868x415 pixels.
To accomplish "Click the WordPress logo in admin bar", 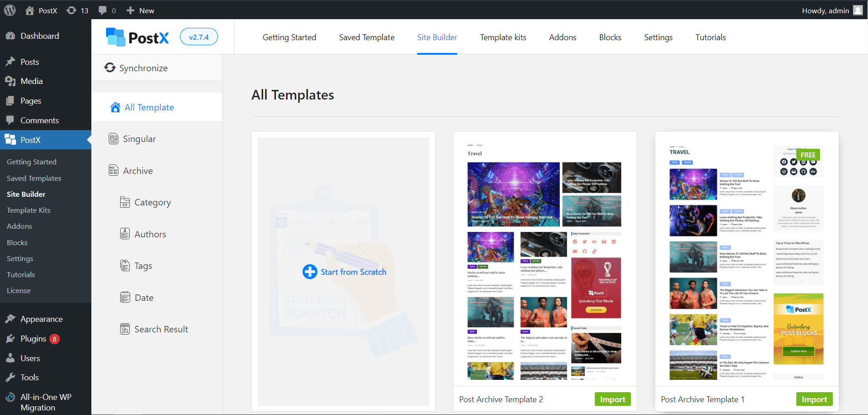I will [x=10, y=10].
